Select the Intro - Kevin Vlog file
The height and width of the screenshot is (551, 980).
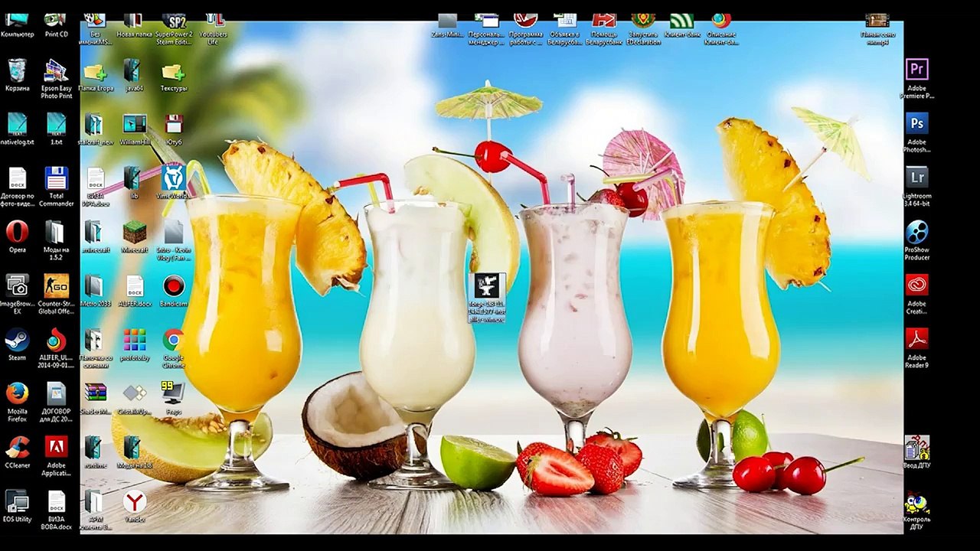click(x=174, y=240)
